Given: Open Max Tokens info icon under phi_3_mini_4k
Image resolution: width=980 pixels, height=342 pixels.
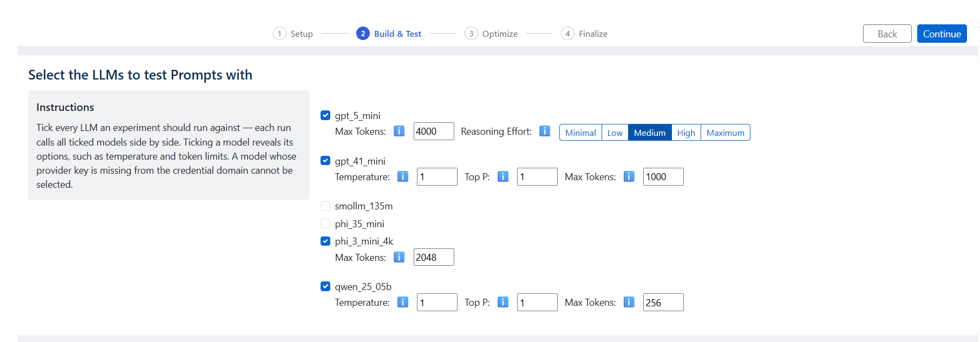Looking at the screenshot, I should pyautogui.click(x=399, y=257).
